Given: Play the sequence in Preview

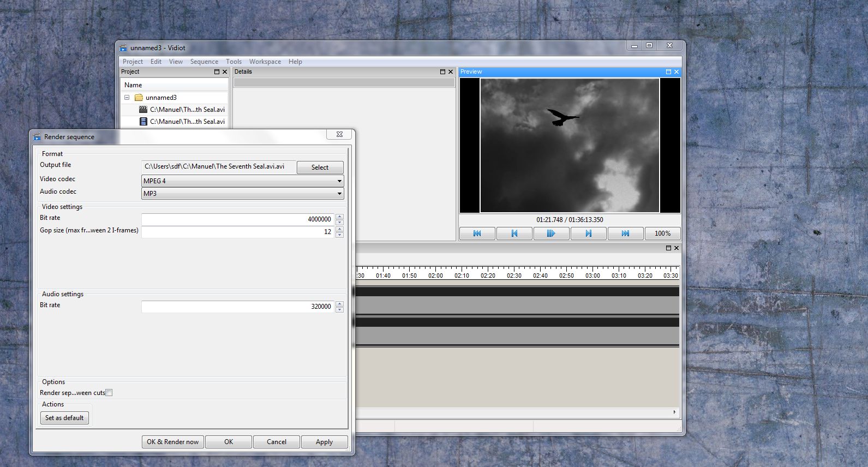Looking at the screenshot, I should point(551,234).
